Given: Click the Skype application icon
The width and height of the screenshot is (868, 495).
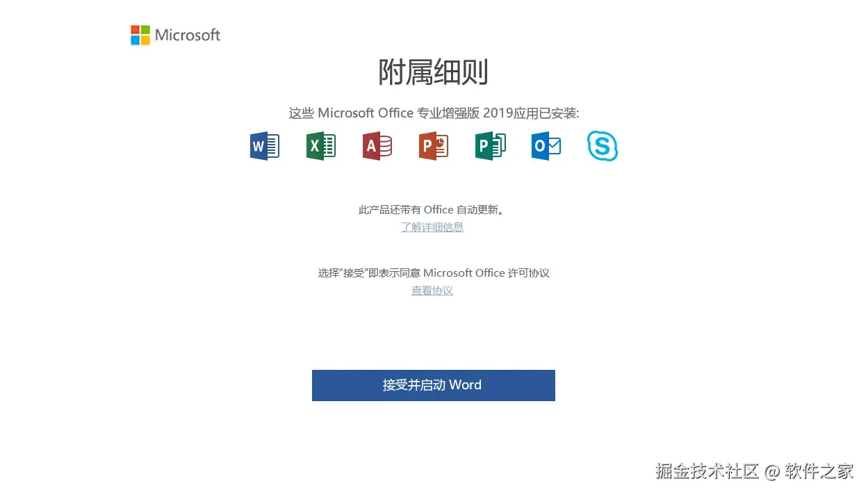Looking at the screenshot, I should (603, 146).
